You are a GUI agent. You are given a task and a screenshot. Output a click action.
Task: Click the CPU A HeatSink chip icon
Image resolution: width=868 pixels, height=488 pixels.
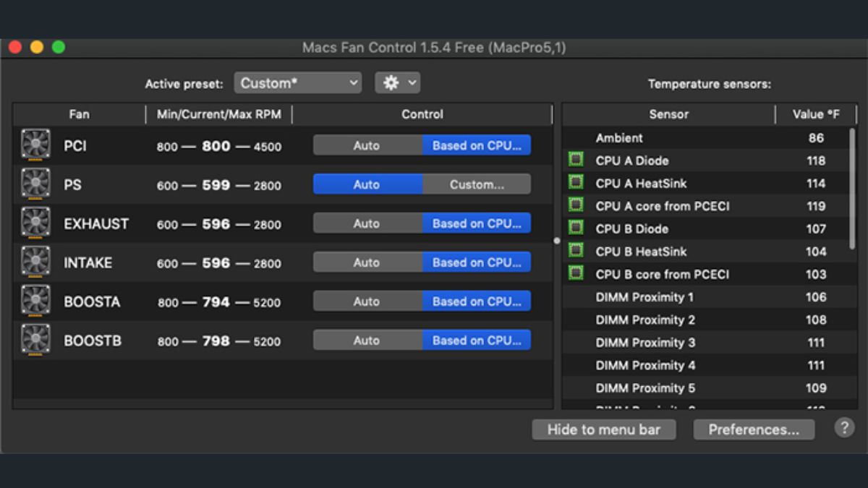[x=576, y=182]
